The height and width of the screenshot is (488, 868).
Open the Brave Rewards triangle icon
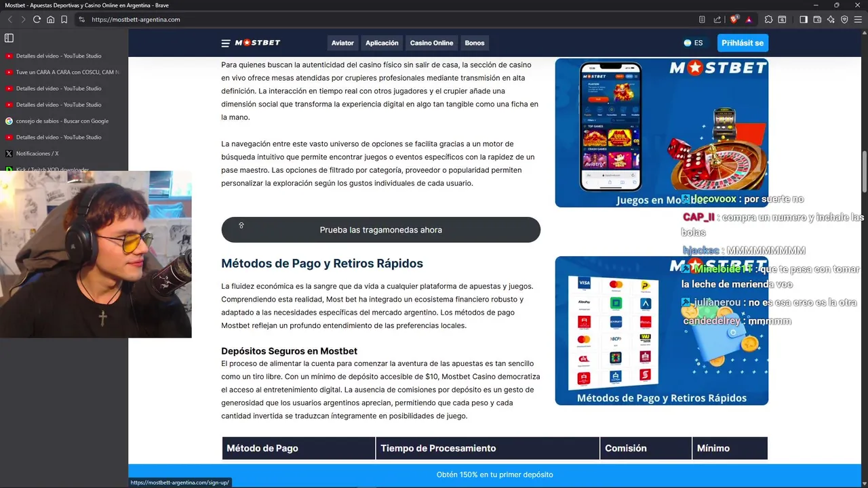point(749,20)
